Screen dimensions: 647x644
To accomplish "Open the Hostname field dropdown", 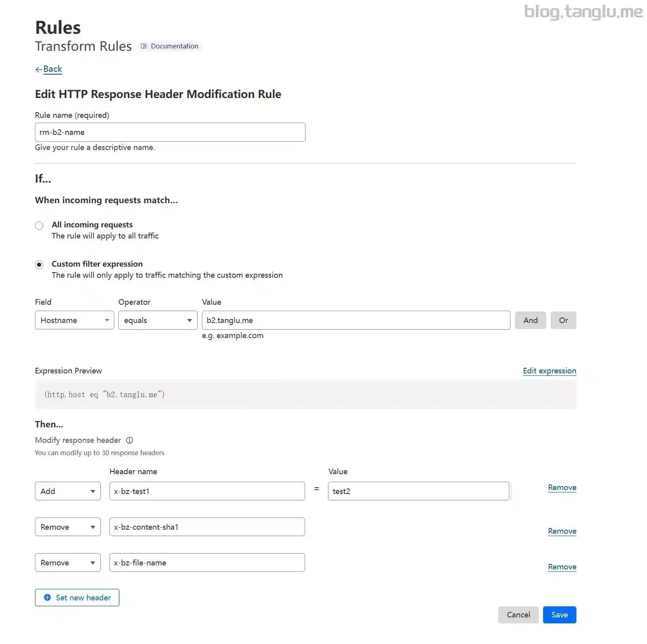I will (75, 320).
